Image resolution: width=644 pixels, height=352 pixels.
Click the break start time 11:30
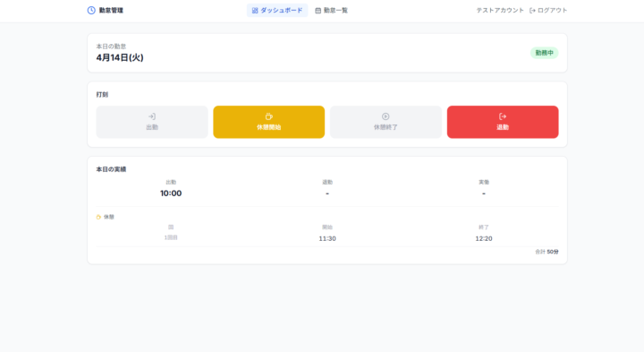327,238
